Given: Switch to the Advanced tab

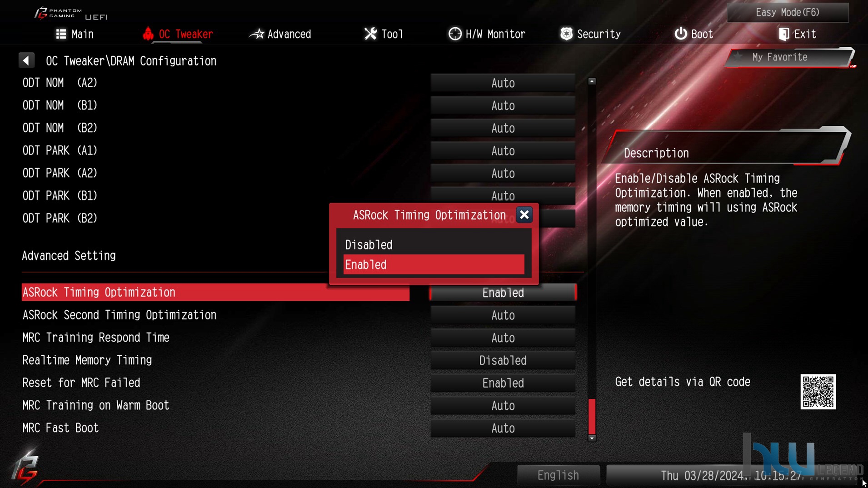Looking at the screenshot, I should coord(280,34).
